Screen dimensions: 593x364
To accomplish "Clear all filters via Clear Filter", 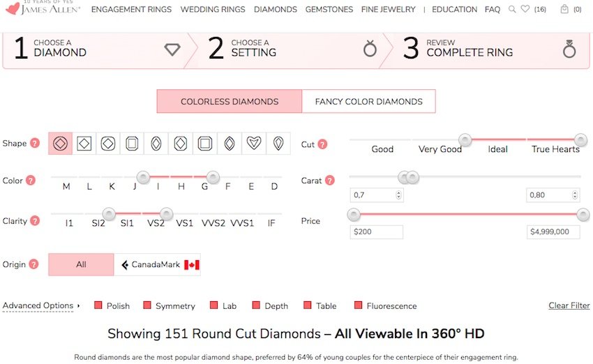I will (569, 305).
